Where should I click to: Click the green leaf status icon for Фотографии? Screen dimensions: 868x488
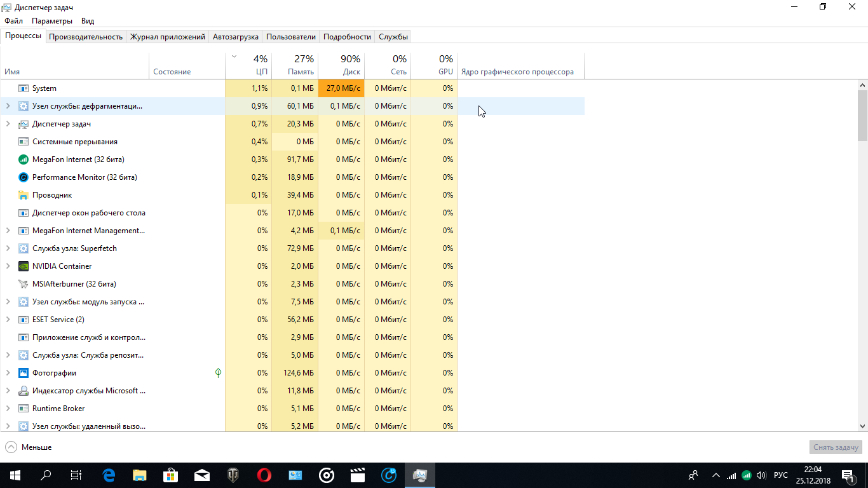tap(218, 373)
